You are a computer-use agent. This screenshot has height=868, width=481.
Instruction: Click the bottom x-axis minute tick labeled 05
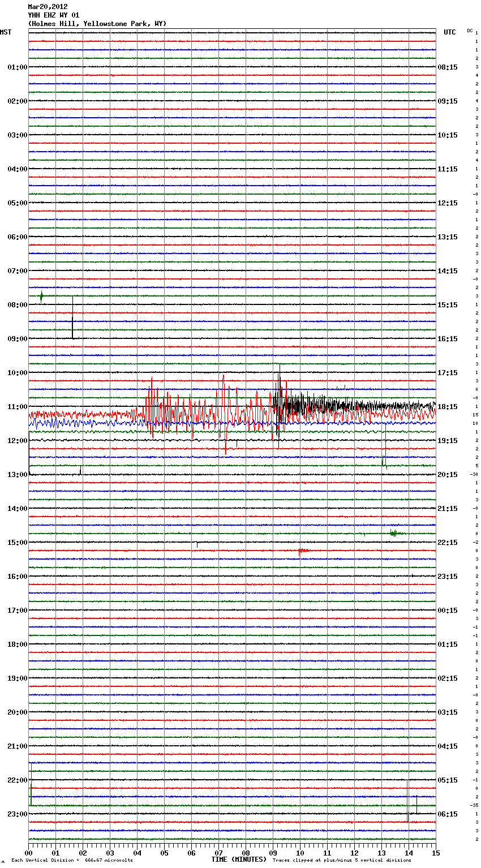coord(164,853)
